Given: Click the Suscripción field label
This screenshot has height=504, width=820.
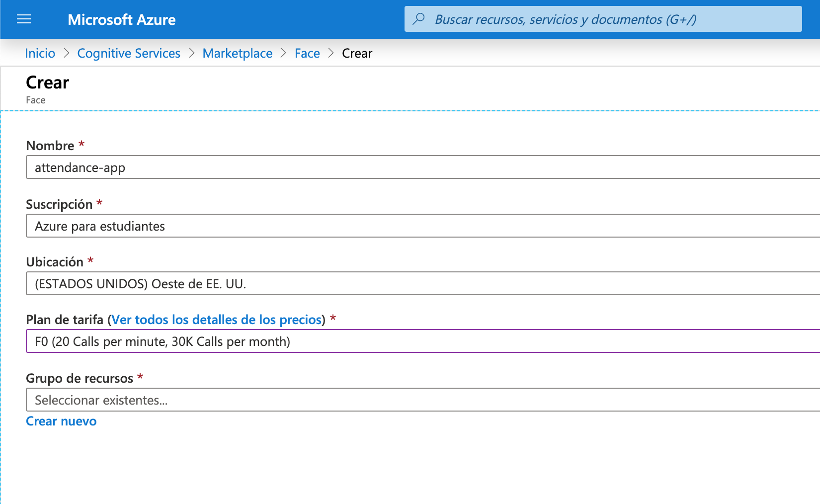Looking at the screenshot, I should tap(59, 204).
